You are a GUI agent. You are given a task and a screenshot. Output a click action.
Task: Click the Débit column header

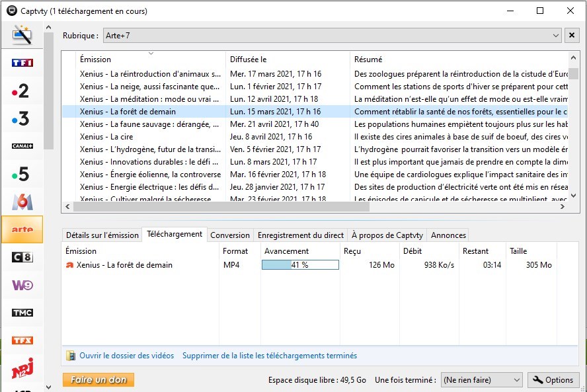[x=429, y=251]
